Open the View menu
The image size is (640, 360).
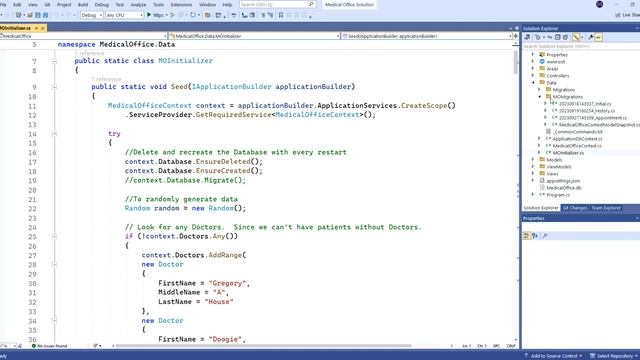33,4
